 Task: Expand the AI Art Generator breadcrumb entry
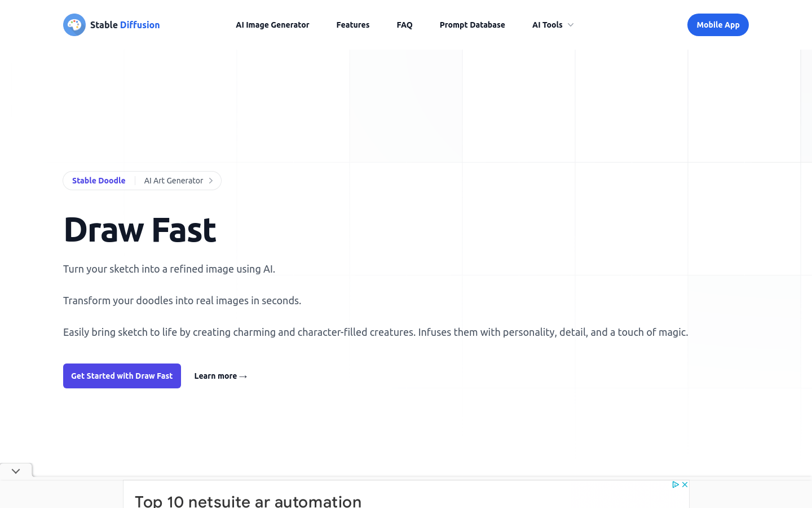pyautogui.click(x=174, y=181)
